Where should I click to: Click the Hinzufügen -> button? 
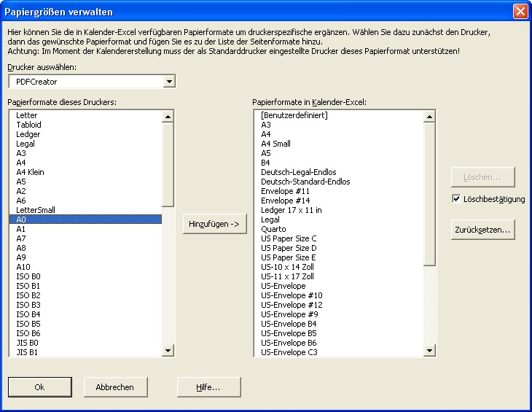point(214,225)
